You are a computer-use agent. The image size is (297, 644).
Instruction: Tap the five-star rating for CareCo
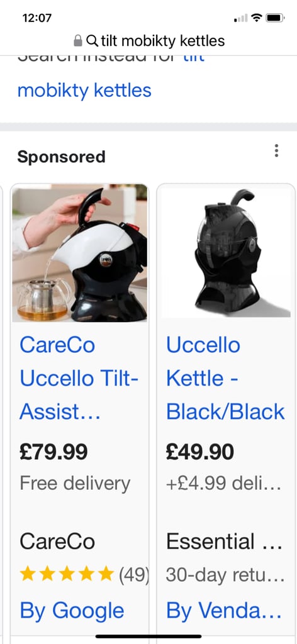click(67, 574)
